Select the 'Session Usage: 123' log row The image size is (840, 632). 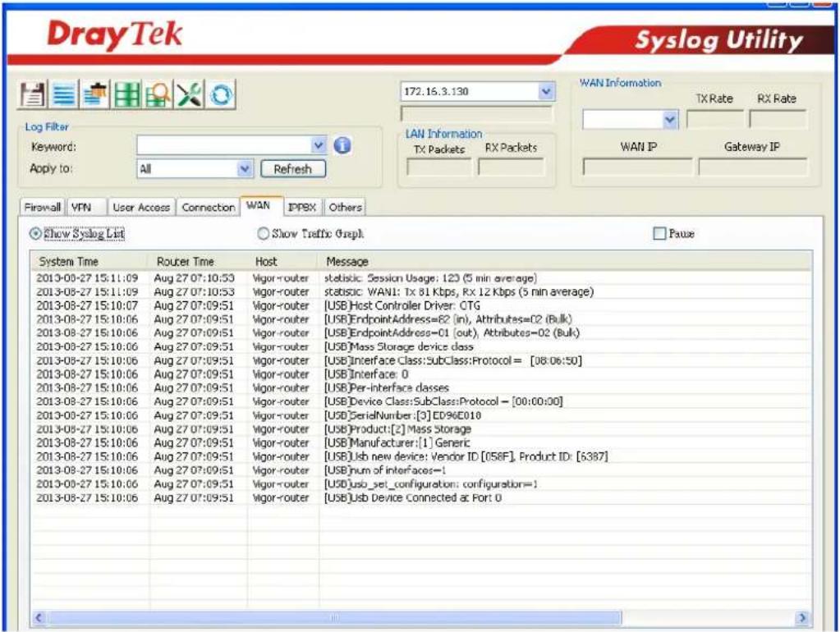[x=421, y=278]
